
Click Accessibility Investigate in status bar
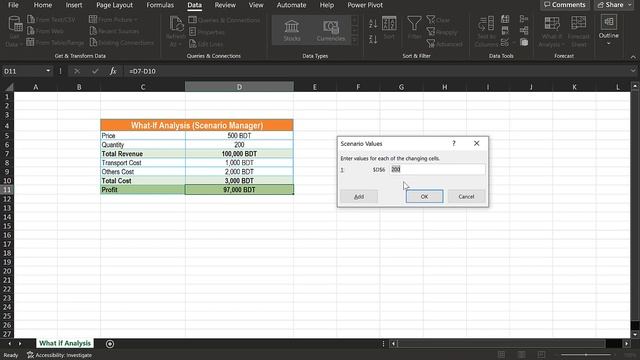click(60, 355)
